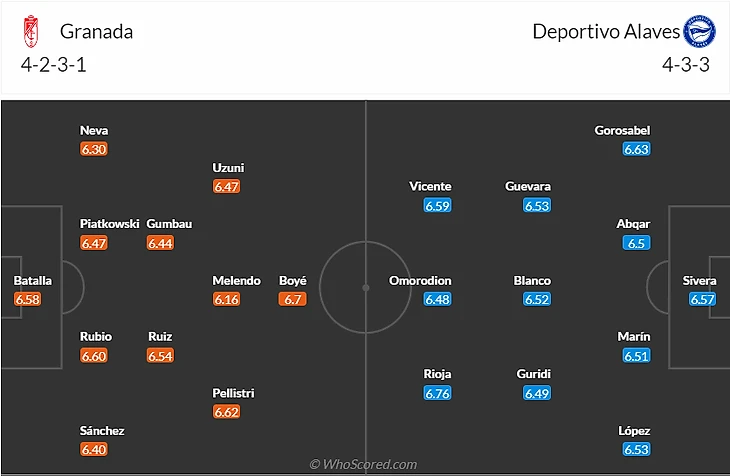Click Batalla's 6.58 goalkeeper rating badge
Image resolution: width=730 pixels, height=476 pixels.
(x=28, y=299)
